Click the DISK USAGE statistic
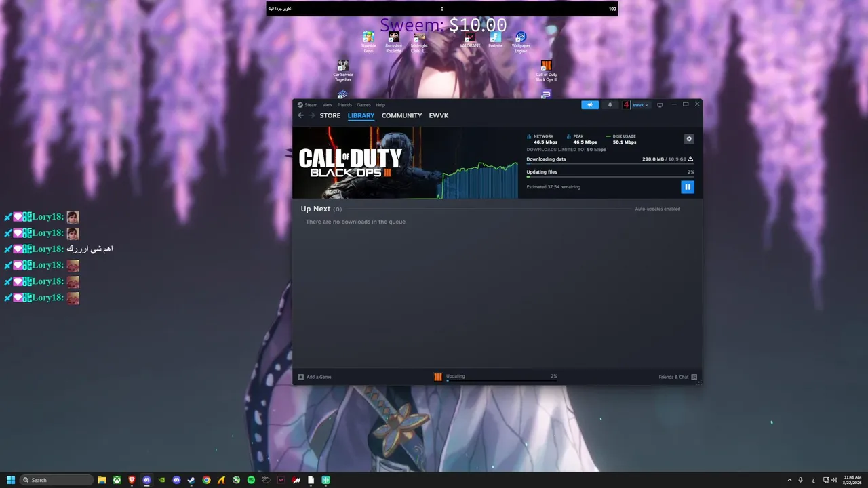The image size is (868, 488). click(x=621, y=139)
